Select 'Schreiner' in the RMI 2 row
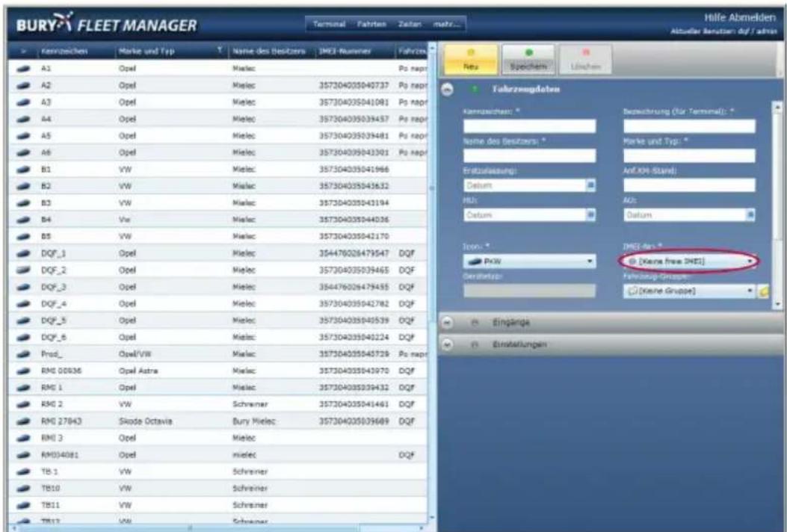Image resolution: width=787 pixels, height=532 pixels. coord(250,404)
